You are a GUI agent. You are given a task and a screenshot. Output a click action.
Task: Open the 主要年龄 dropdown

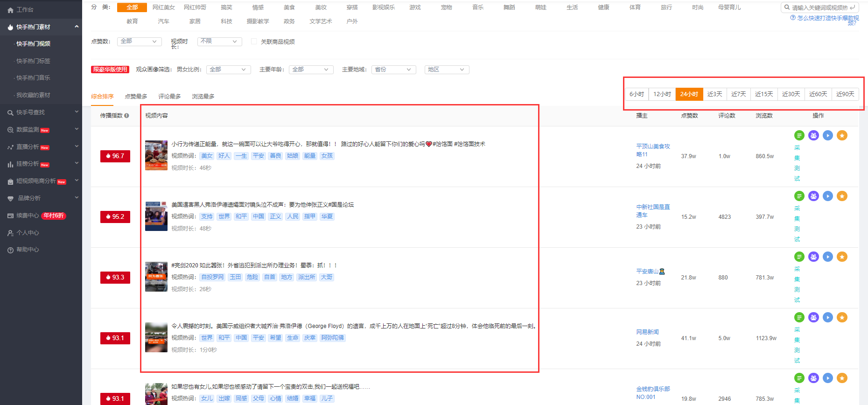(x=311, y=70)
